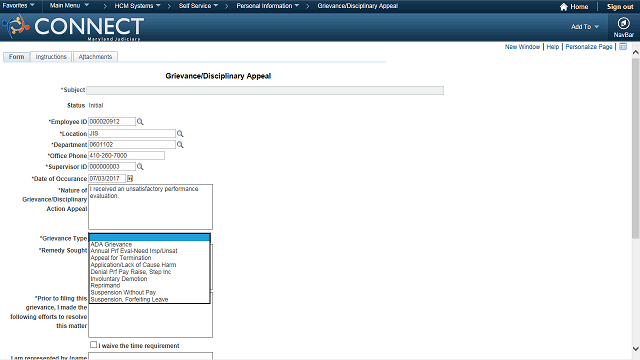Open the Add To dropdown
This screenshot has width=640, height=360.
[x=585, y=27]
